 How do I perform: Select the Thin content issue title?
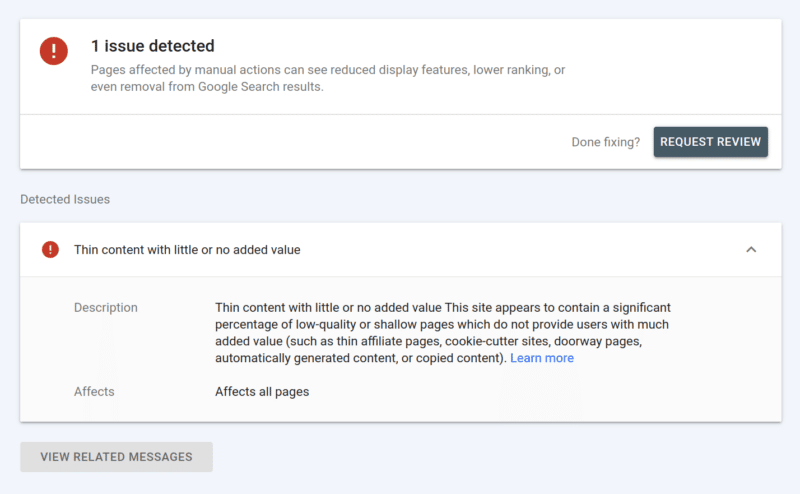point(187,249)
